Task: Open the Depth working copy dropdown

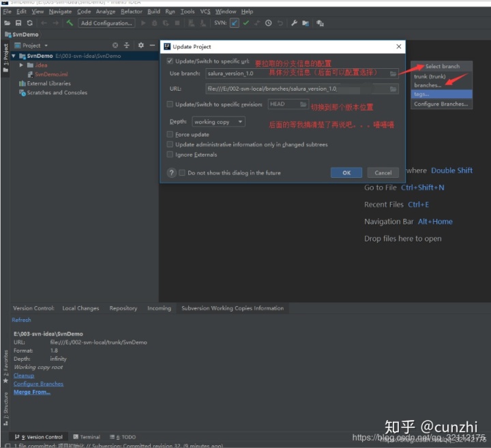Action: click(219, 121)
